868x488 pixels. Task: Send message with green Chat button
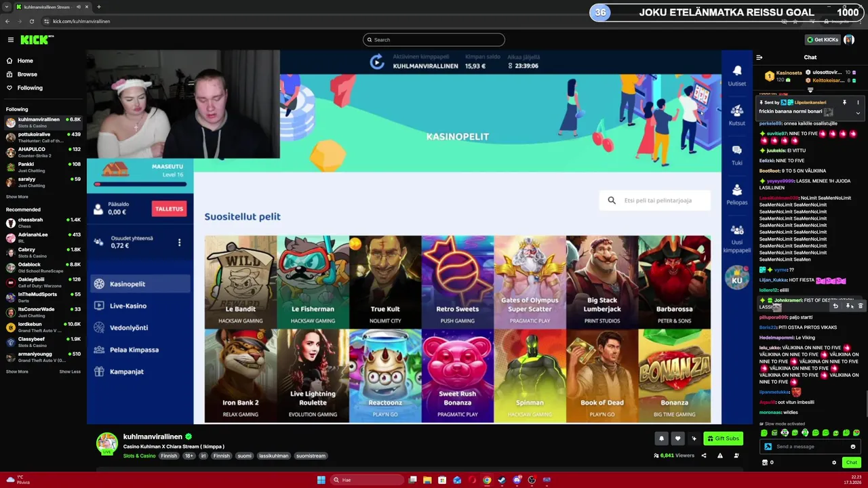click(x=852, y=462)
